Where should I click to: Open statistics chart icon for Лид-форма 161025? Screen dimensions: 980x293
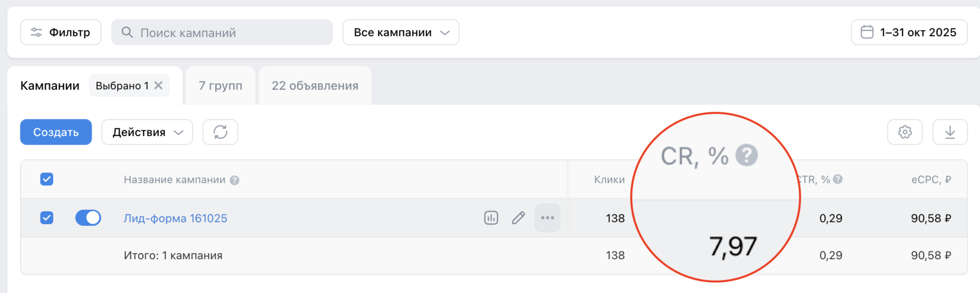[491, 218]
